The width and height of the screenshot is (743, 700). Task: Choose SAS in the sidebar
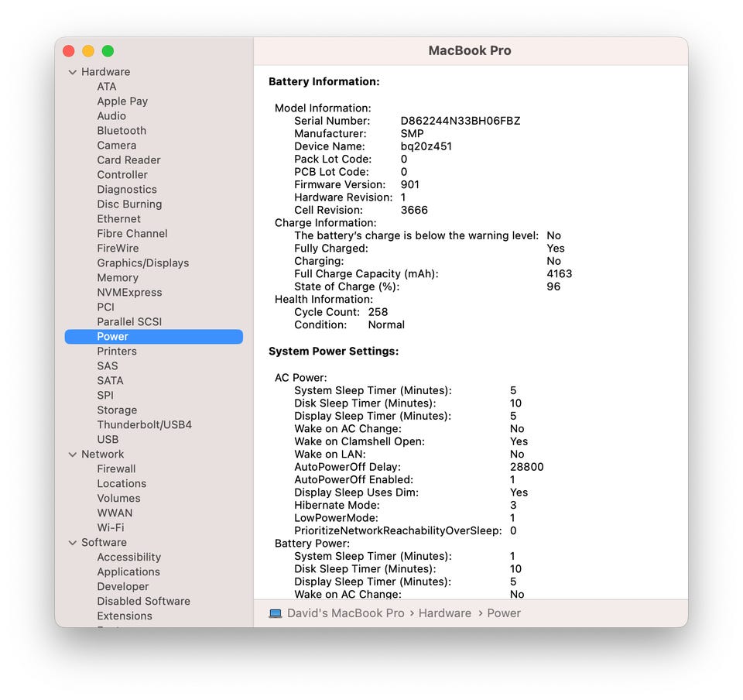click(x=108, y=366)
